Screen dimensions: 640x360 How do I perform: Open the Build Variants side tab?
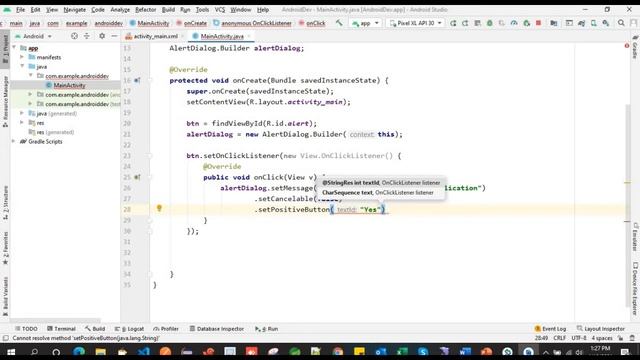tap(5, 296)
